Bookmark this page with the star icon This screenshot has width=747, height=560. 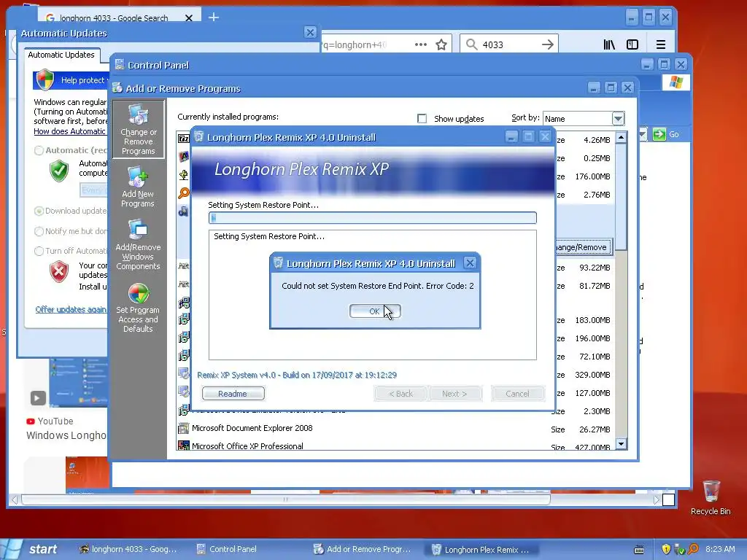441,44
